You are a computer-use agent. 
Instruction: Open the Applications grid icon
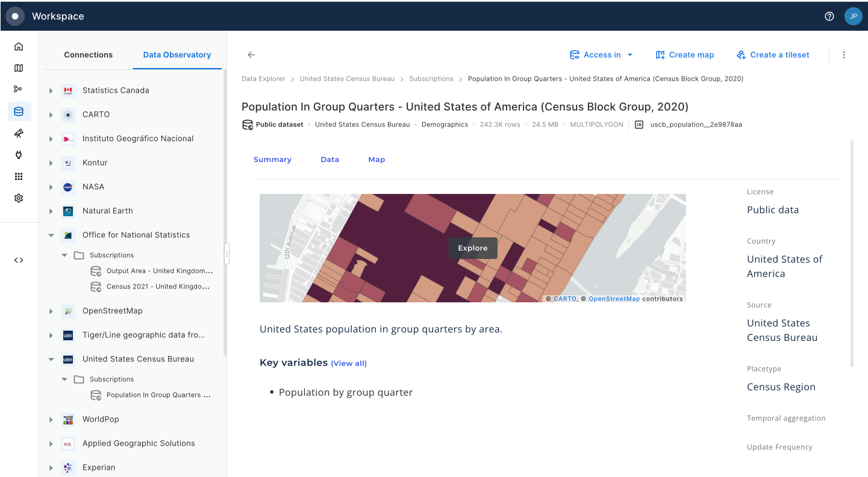[x=19, y=176]
